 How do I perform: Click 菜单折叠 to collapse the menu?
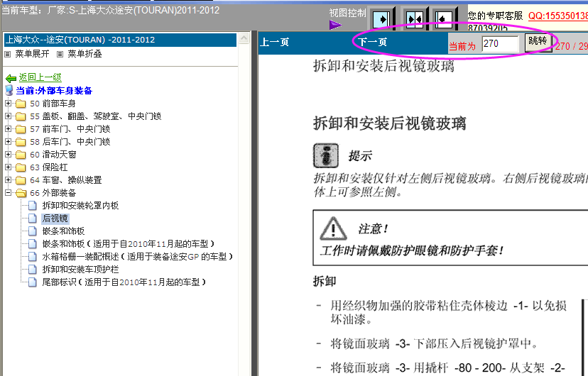pos(85,54)
